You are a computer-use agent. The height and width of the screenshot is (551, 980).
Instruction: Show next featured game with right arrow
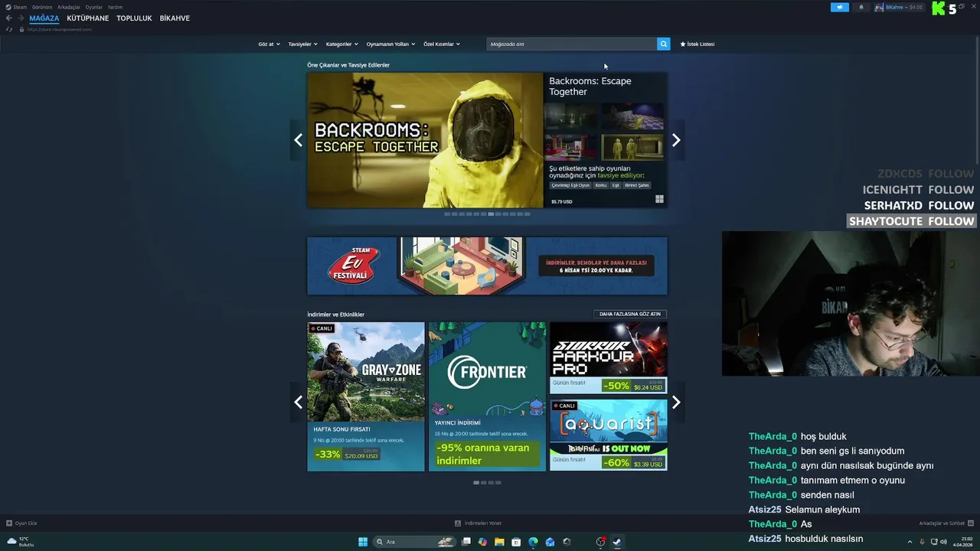(x=676, y=140)
